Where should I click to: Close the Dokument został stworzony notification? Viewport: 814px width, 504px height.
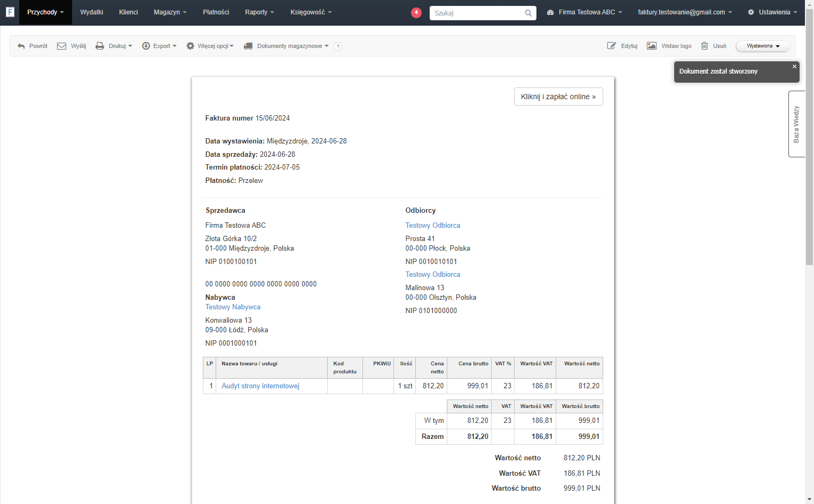click(794, 67)
